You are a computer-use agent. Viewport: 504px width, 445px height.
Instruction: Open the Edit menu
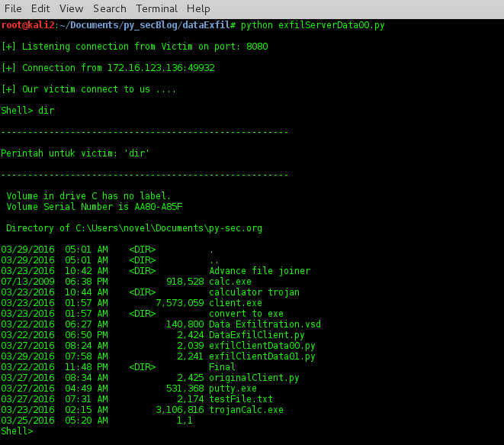click(40, 9)
